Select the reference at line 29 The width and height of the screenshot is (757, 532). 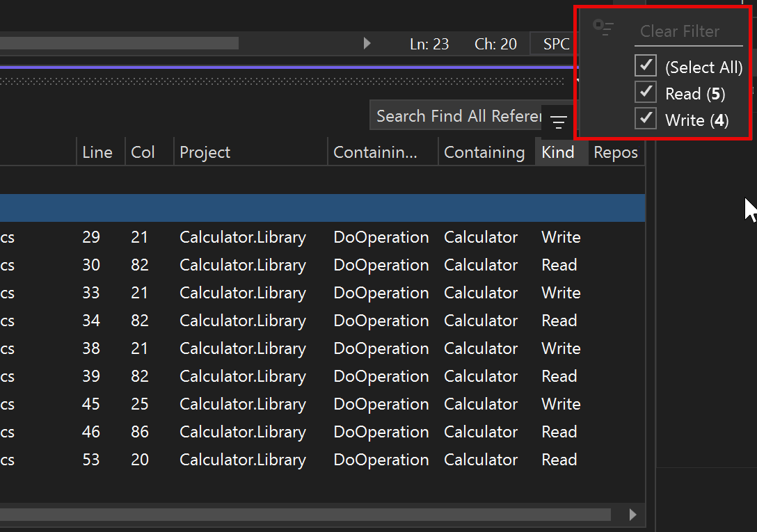pos(323,237)
